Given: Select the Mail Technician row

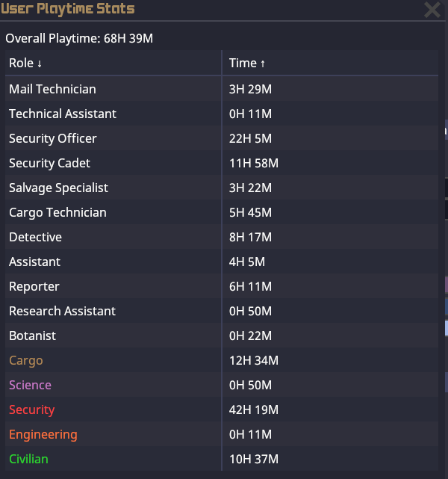Looking at the screenshot, I should [52, 89].
